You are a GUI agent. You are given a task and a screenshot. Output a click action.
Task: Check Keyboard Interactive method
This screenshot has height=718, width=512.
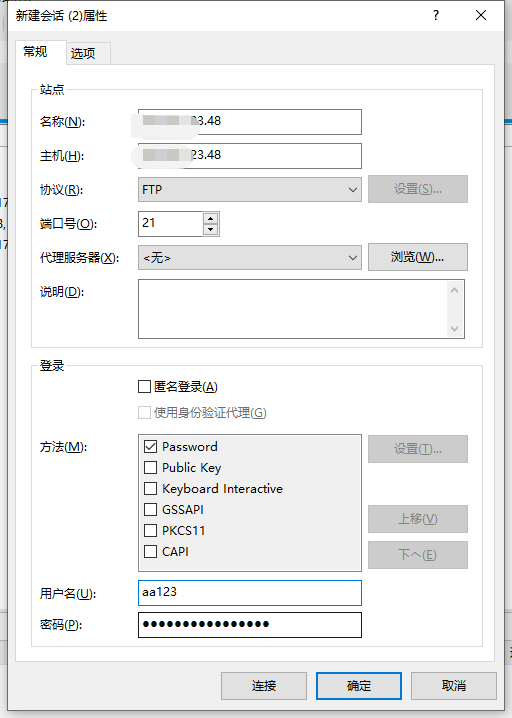pos(150,488)
